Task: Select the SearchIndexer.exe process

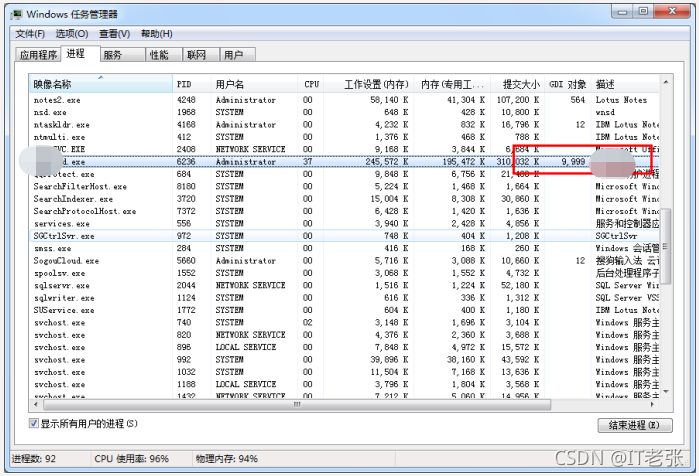Action: pyautogui.click(x=345, y=199)
